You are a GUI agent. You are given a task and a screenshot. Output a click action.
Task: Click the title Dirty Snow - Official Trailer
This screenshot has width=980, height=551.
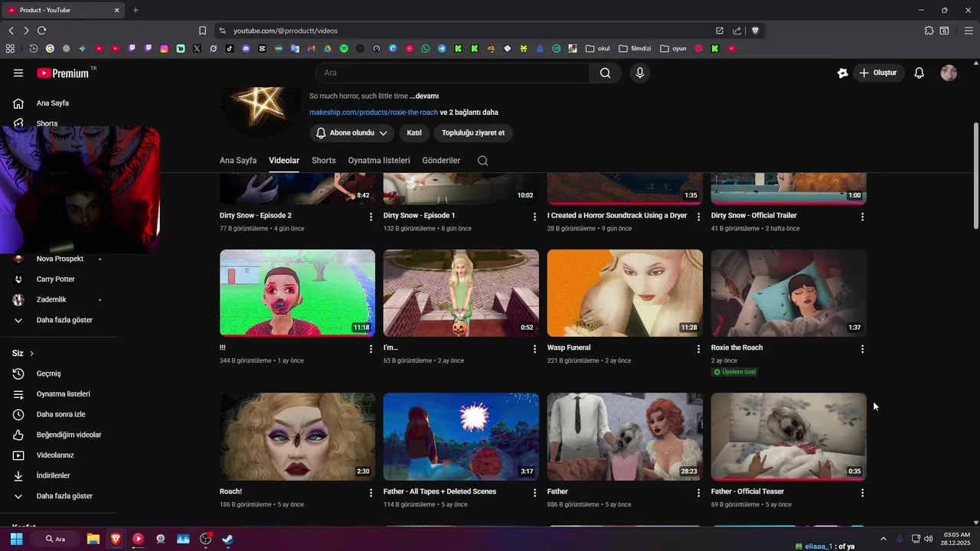[754, 216]
